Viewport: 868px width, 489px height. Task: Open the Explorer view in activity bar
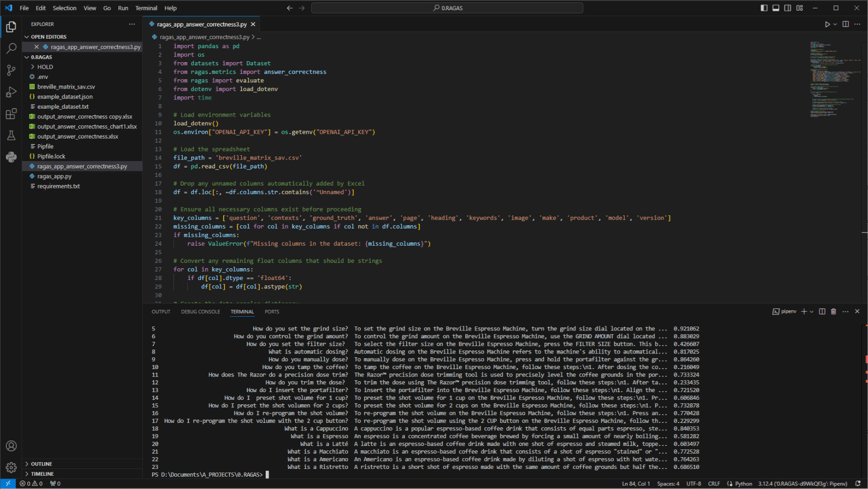(11, 27)
